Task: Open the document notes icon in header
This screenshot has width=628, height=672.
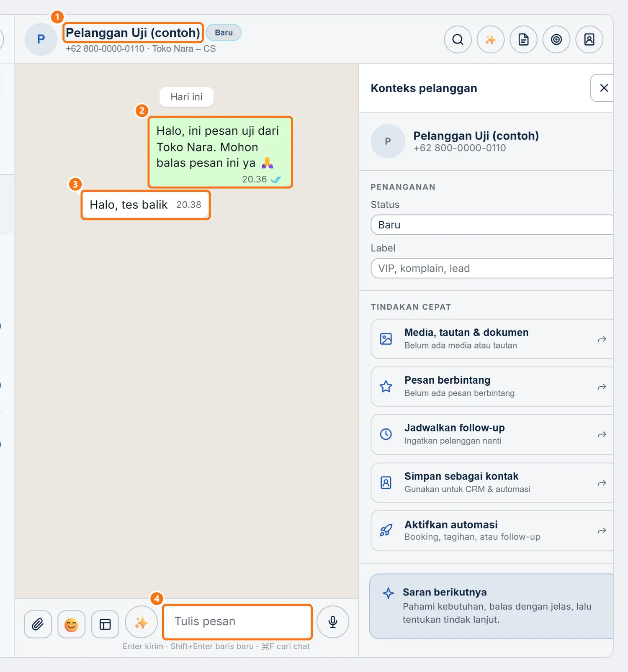Action: (x=523, y=39)
